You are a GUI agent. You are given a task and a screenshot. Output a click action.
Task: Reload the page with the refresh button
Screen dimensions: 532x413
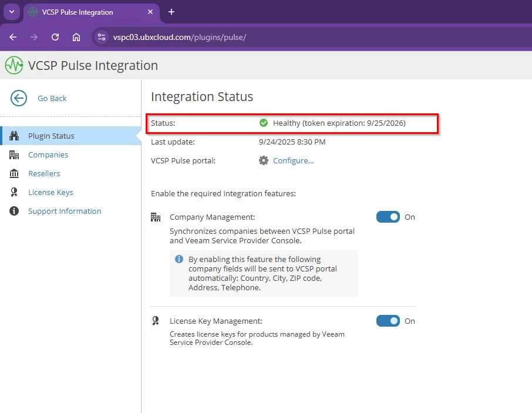coord(55,37)
